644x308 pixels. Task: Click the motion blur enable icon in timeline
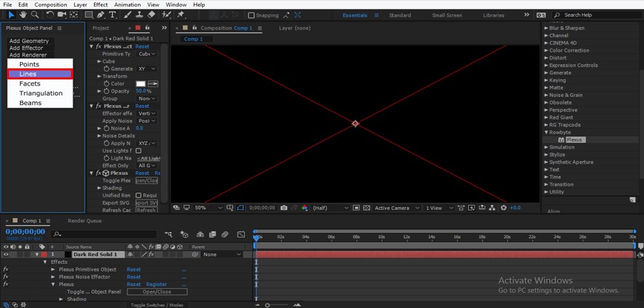coord(225,234)
